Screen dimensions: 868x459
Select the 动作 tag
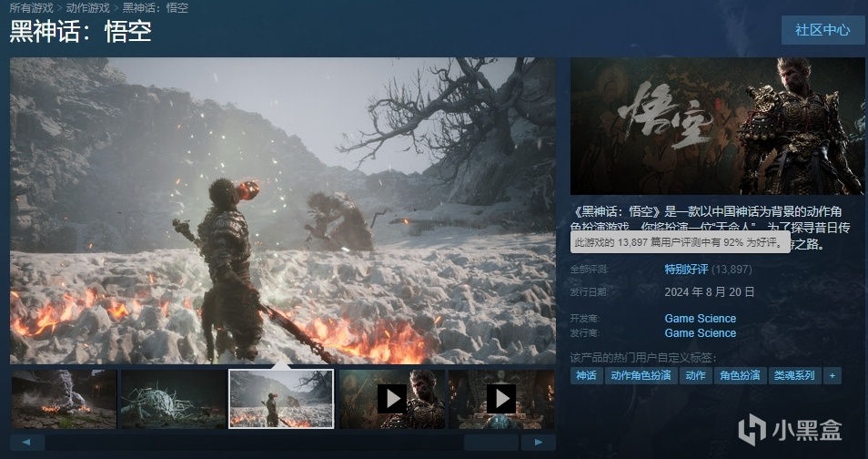click(695, 375)
